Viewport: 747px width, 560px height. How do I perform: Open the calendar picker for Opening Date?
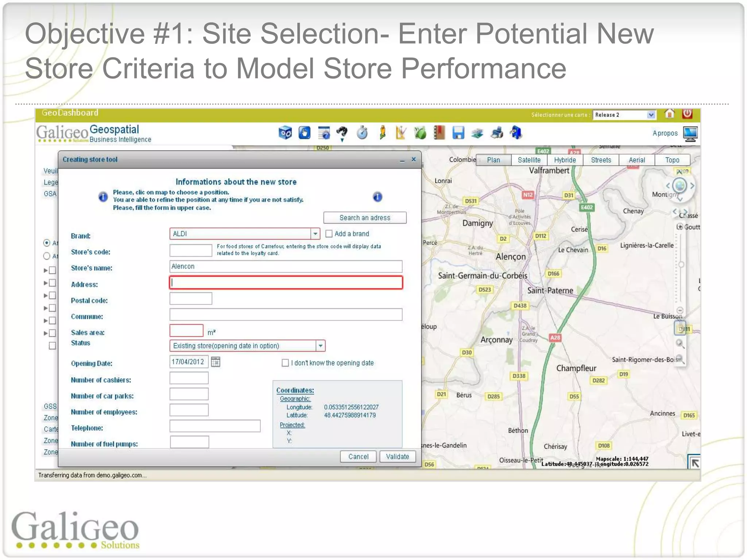point(216,362)
